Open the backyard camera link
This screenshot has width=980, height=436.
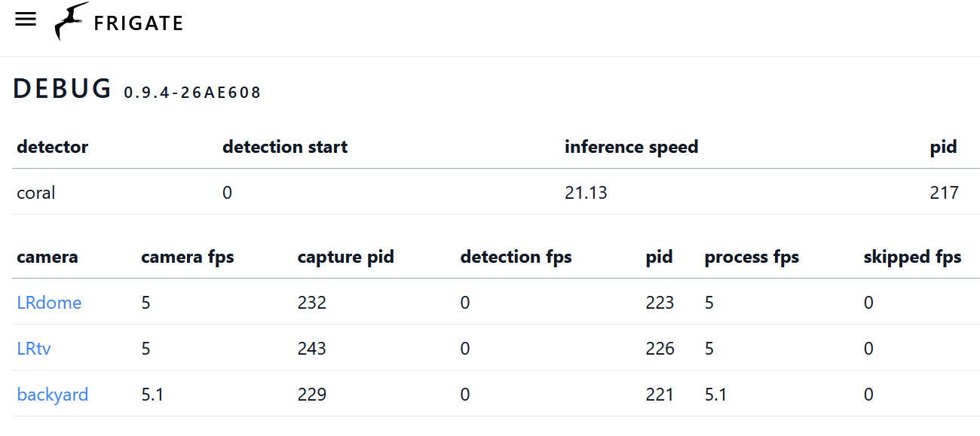52,395
